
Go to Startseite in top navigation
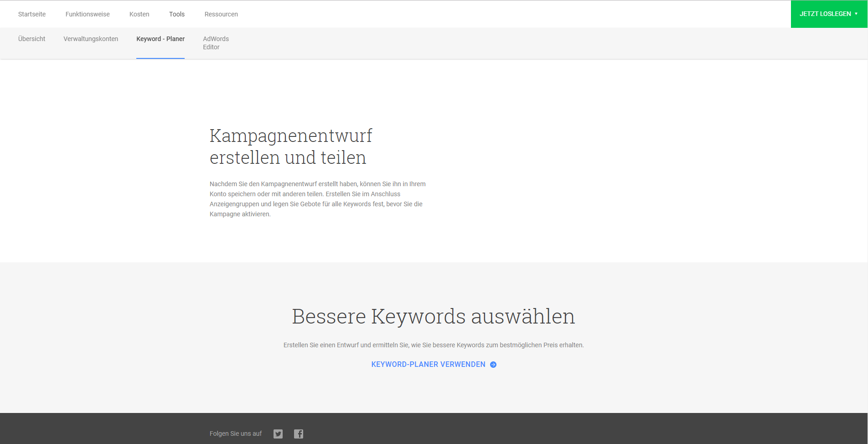pyautogui.click(x=32, y=14)
